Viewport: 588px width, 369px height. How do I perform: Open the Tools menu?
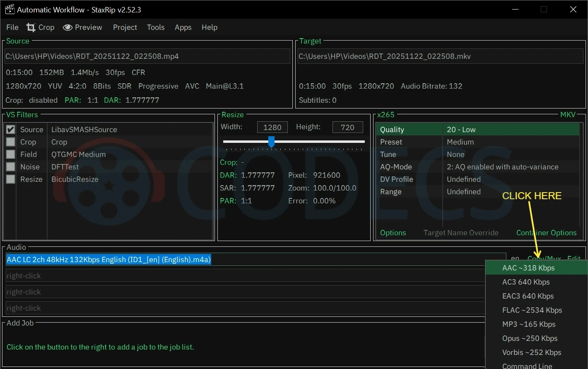(x=156, y=27)
